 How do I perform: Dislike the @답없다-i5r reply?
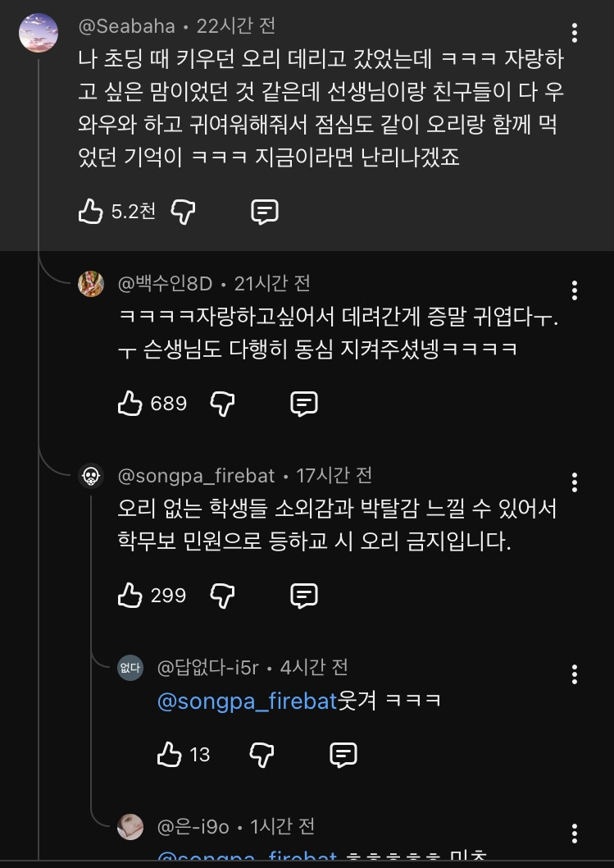coord(262,755)
